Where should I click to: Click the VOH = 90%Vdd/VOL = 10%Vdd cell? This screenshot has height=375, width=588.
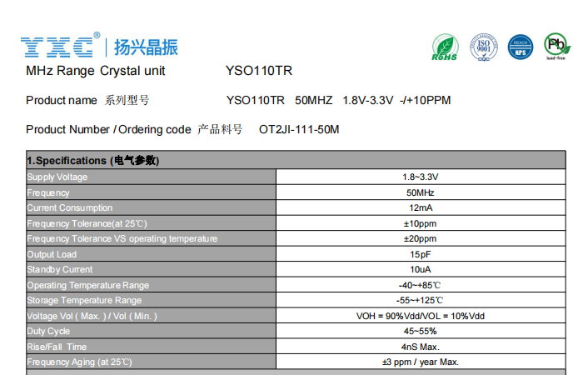coord(420,316)
